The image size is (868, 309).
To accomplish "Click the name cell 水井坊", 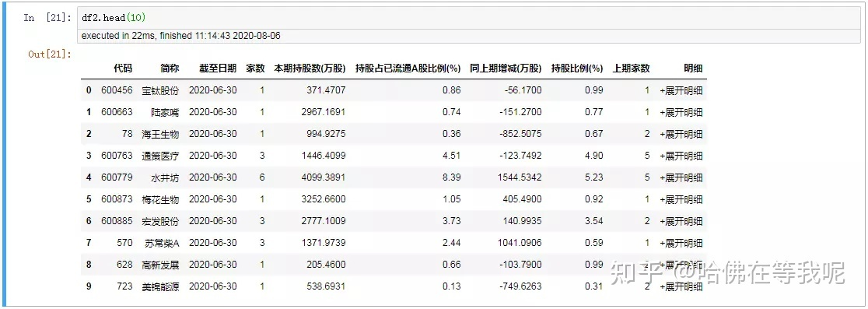I will click(x=166, y=177).
